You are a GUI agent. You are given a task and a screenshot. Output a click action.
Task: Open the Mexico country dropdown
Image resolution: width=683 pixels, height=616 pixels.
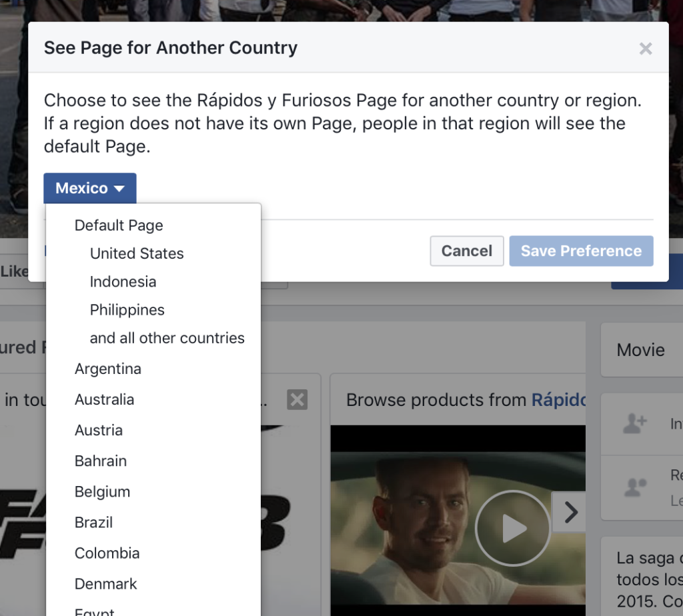pyautogui.click(x=90, y=188)
